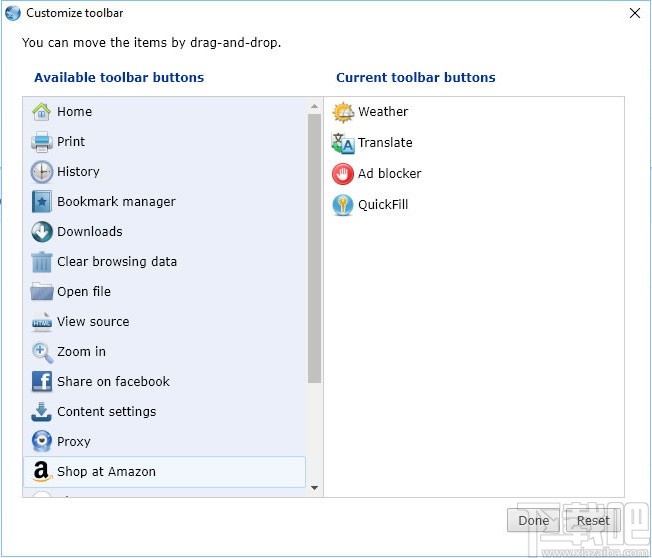The width and height of the screenshot is (652, 558).
Task: Click the Amazon logo icon
Action: 42,472
